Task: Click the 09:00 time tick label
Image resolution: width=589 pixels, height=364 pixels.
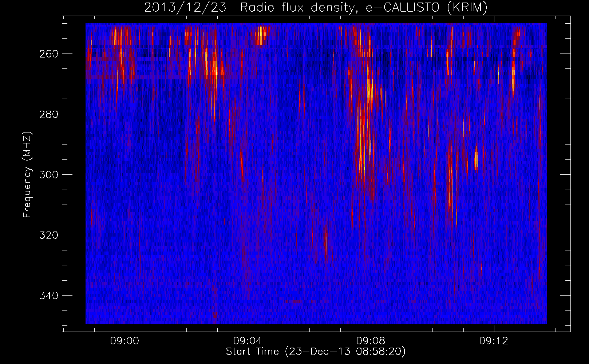Action: pos(125,341)
